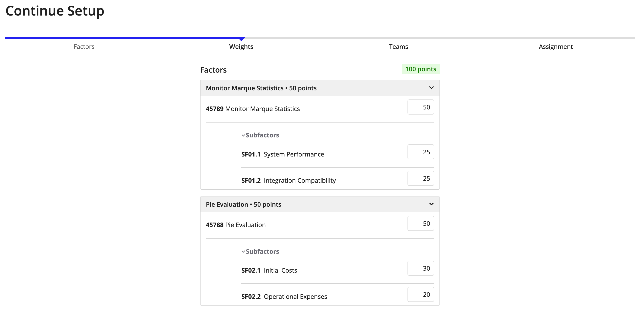Image resolution: width=644 pixels, height=311 pixels.
Task: Click the SF02.2 Operational Expenses label
Action: pyautogui.click(x=284, y=297)
